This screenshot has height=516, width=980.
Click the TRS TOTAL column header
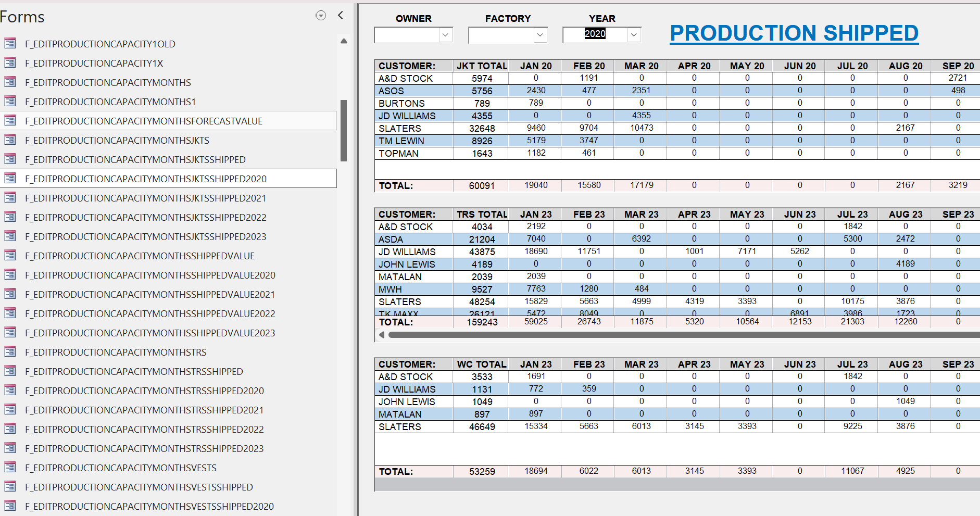pyautogui.click(x=482, y=214)
